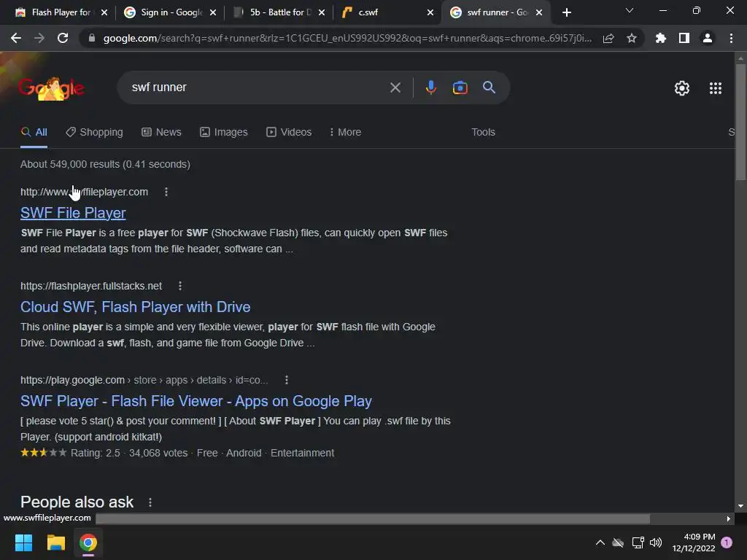The height and width of the screenshot is (560, 747).
Task: Open the search Tools button
Action: (x=483, y=132)
